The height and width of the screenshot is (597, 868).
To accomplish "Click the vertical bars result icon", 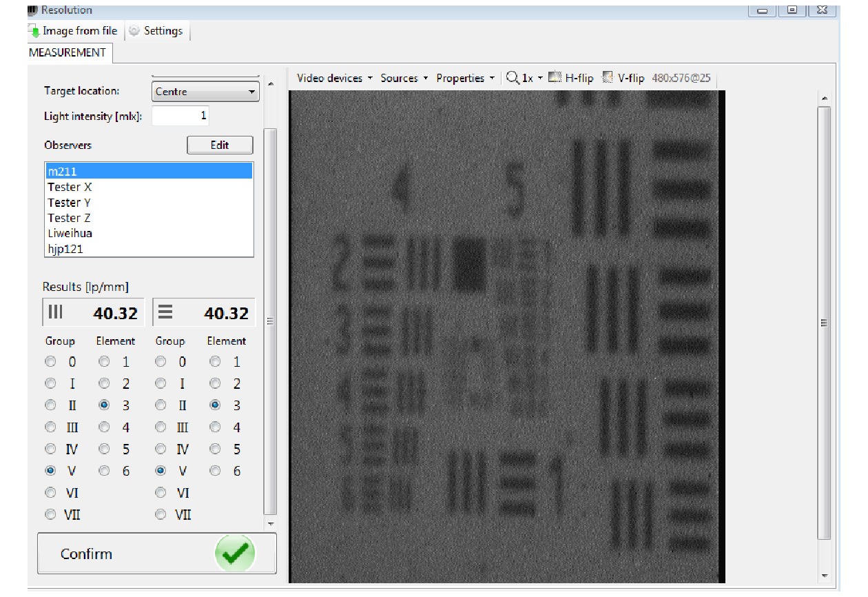I will (55, 312).
